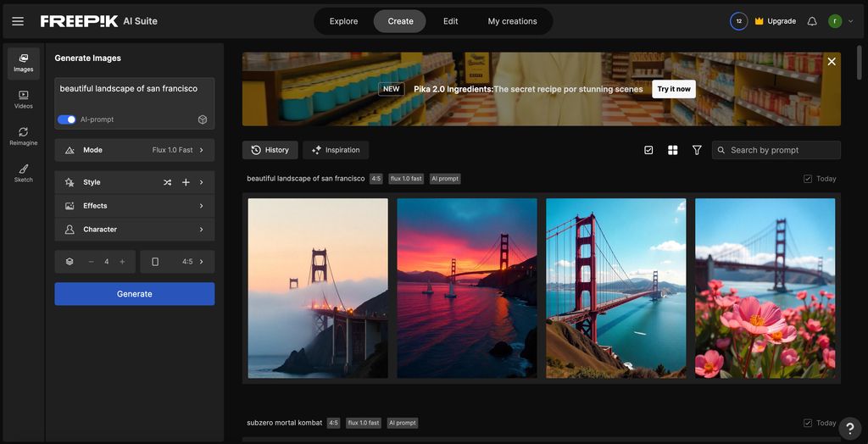
Task: Open the foggy Golden Gate bridge thumbnail
Action: click(318, 288)
